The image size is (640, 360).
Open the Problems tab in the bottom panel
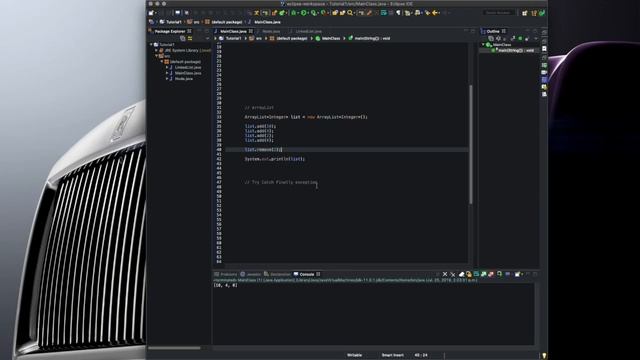(226, 274)
